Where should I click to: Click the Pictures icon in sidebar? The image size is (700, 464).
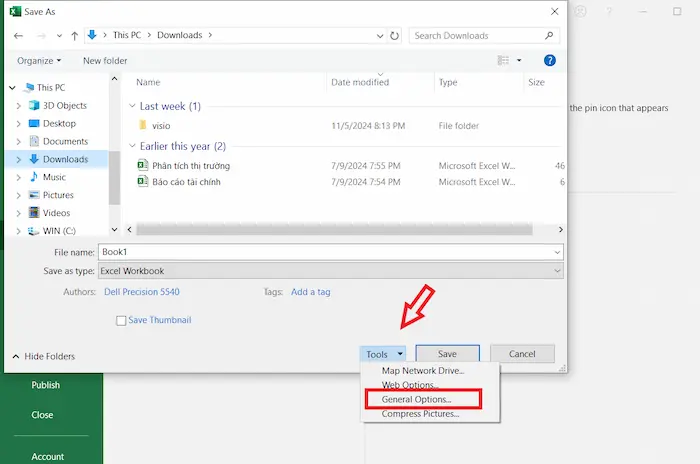click(34, 195)
